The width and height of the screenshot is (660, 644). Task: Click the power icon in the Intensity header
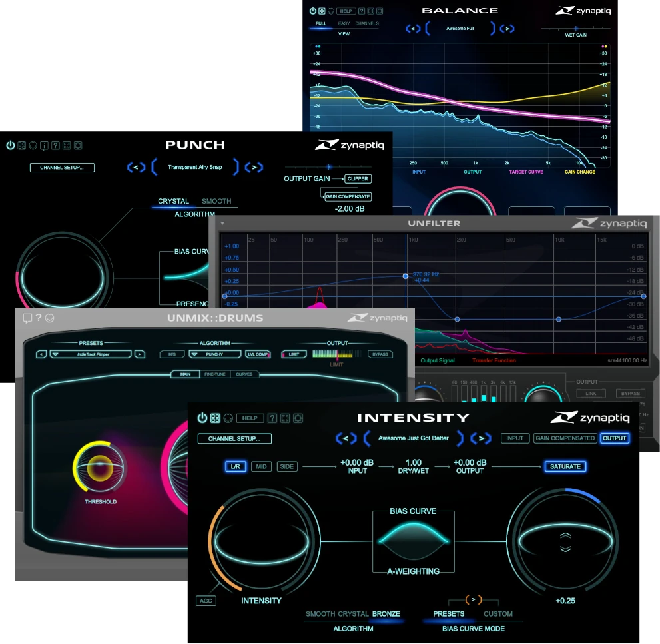pyautogui.click(x=202, y=418)
